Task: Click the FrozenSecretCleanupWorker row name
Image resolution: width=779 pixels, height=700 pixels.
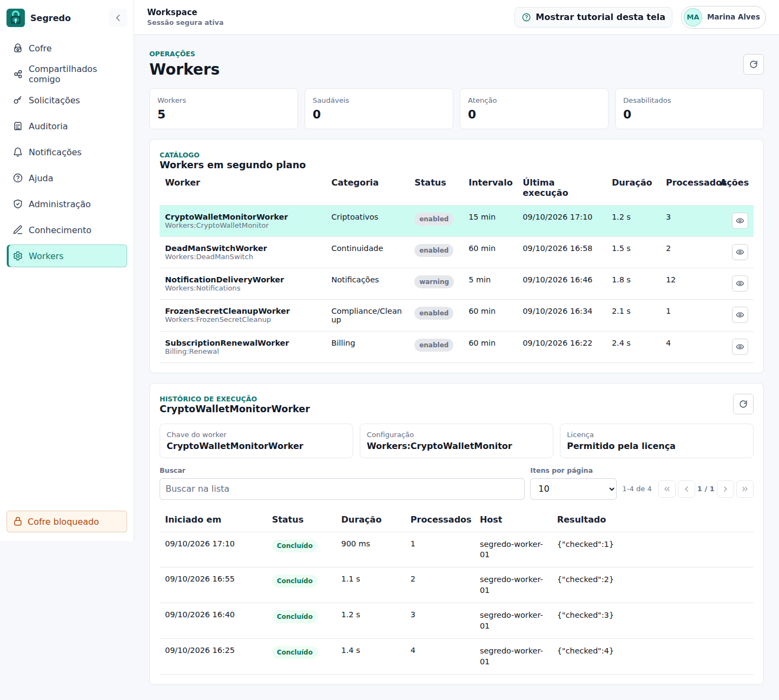Action: coord(227,311)
